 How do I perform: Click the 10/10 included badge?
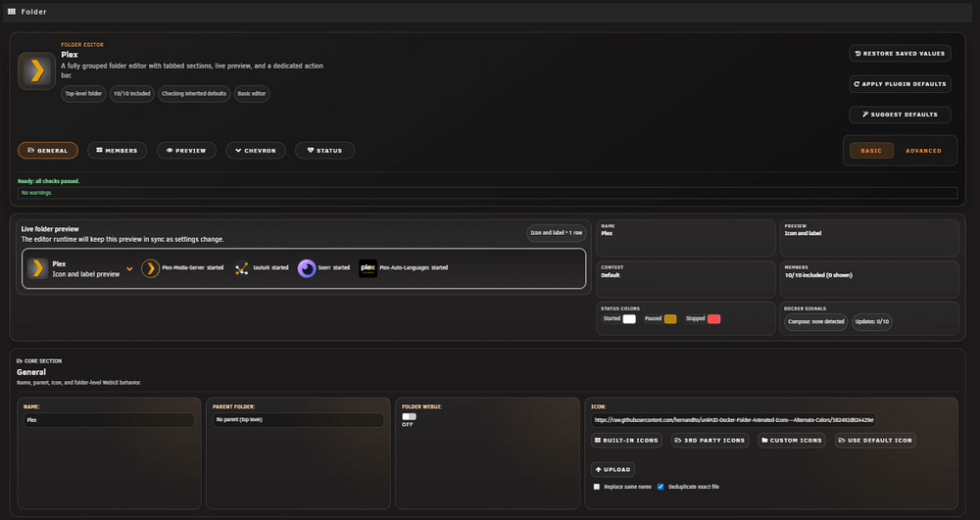pyautogui.click(x=132, y=94)
